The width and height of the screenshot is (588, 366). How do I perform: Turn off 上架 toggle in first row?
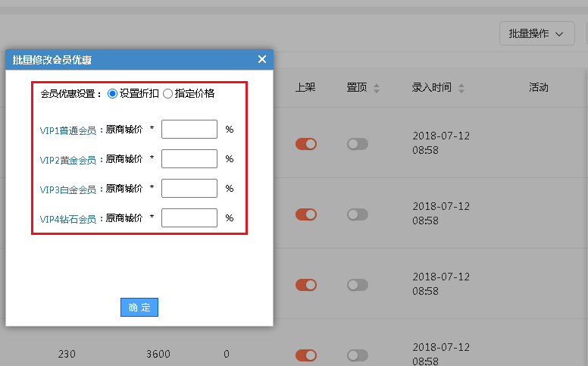pos(306,144)
